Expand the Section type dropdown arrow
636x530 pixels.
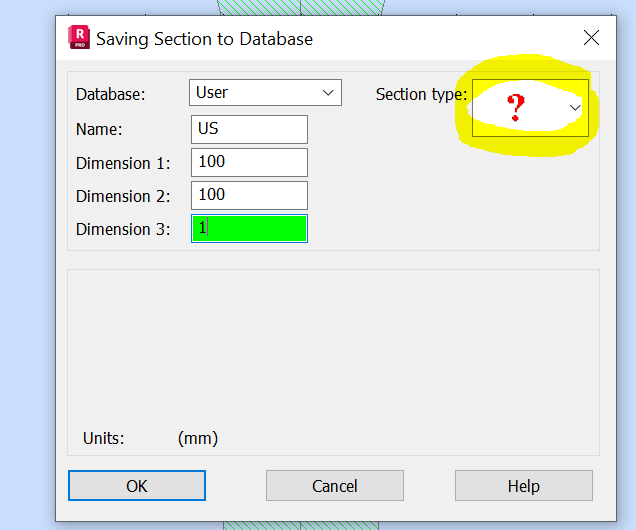pyautogui.click(x=575, y=107)
